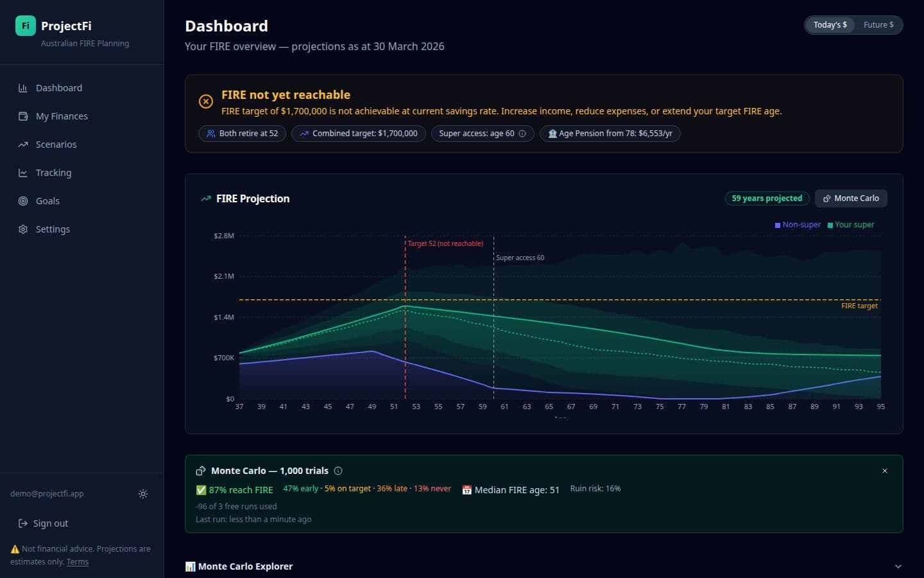924x578 pixels.
Task: Click the green Your super legend swatch
Action: tap(830, 225)
